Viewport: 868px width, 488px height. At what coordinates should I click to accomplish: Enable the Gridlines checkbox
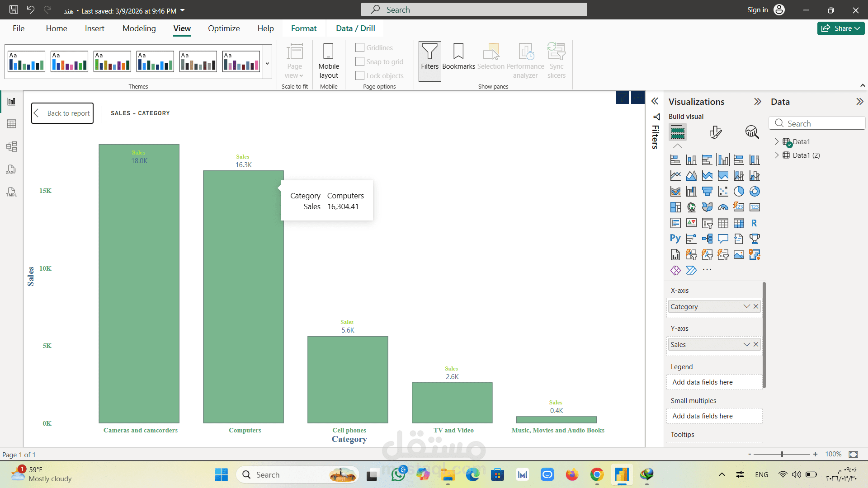[x=360, y=47]
